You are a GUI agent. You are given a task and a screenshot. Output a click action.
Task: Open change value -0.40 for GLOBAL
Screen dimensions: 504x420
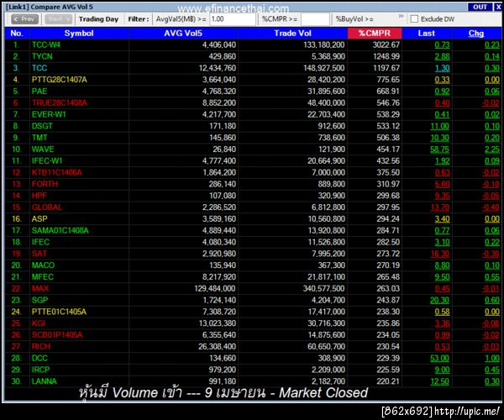point(491,207)
